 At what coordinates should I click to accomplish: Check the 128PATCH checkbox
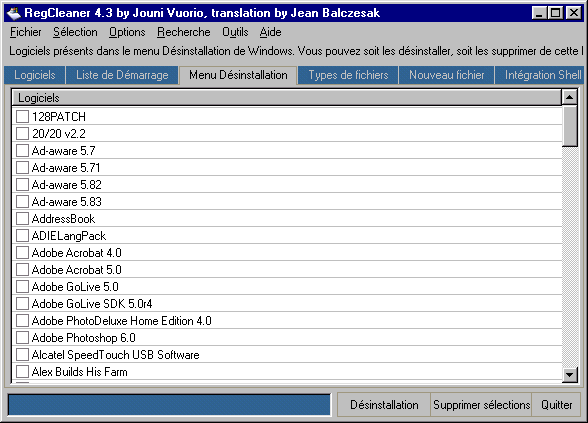click(22, 117)
